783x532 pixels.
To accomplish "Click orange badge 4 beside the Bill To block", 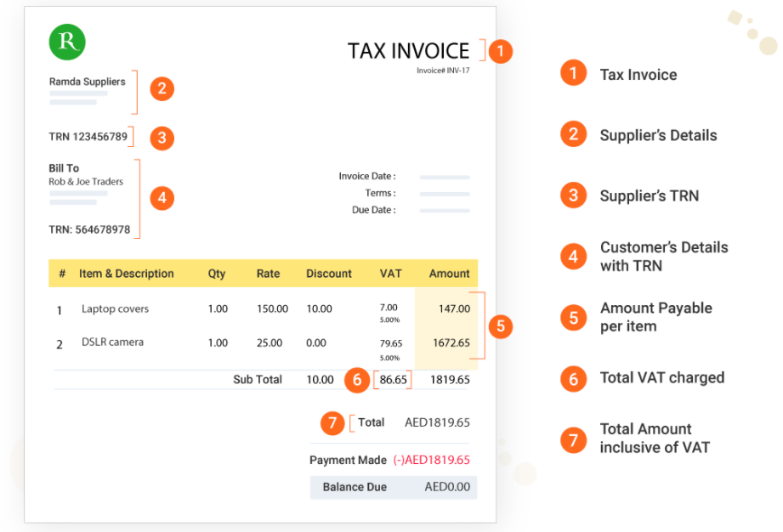I will (x=162, y=199).
